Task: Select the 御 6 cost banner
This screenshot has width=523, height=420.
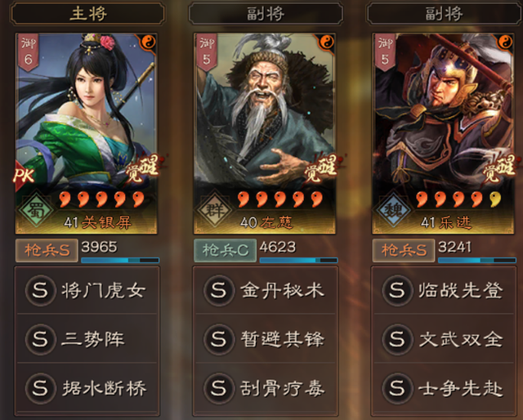Action: [29, 51]
